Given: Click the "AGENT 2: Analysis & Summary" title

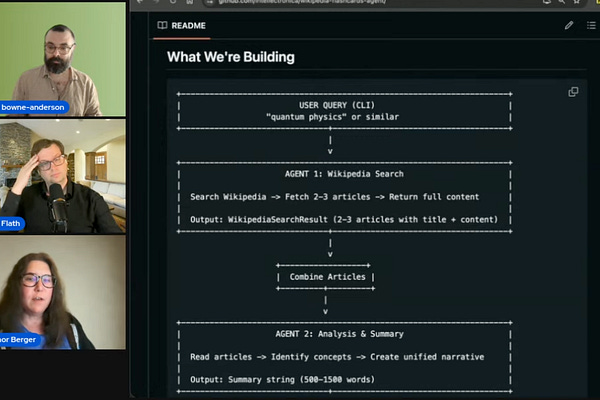Looking at the screenshot, I should click(x=339, y=334).
